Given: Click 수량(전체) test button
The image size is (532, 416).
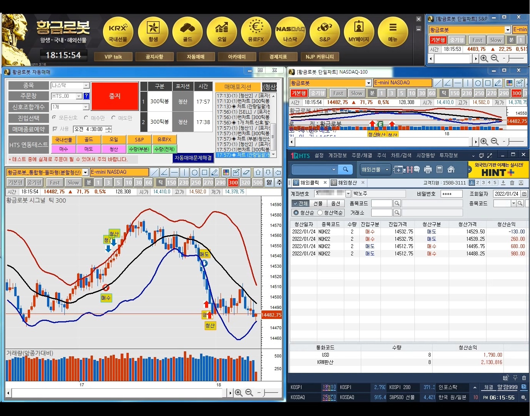Looking at the screenshot, I should tap(165, 149).
